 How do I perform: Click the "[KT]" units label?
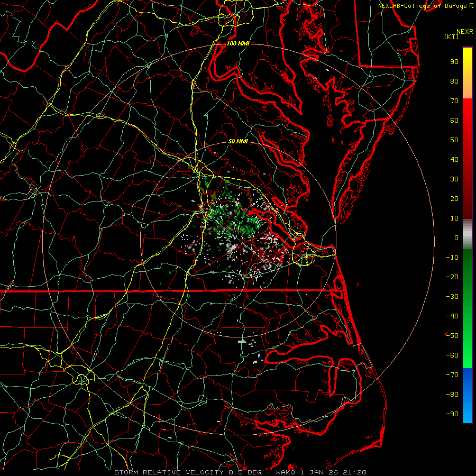click(452, 36)
